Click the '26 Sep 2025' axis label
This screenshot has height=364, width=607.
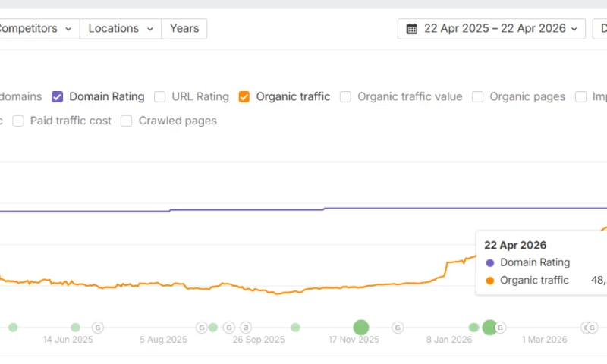point(259,340)
